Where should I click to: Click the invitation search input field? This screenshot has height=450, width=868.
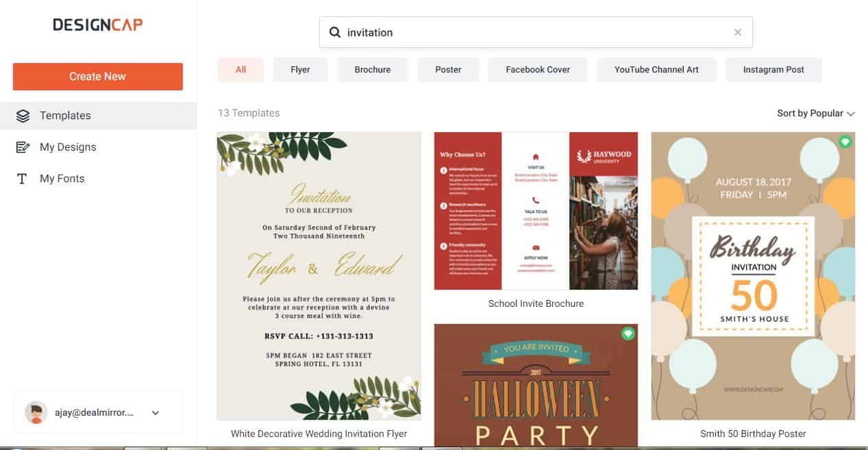pyautogui.click(x=536, y=32)
